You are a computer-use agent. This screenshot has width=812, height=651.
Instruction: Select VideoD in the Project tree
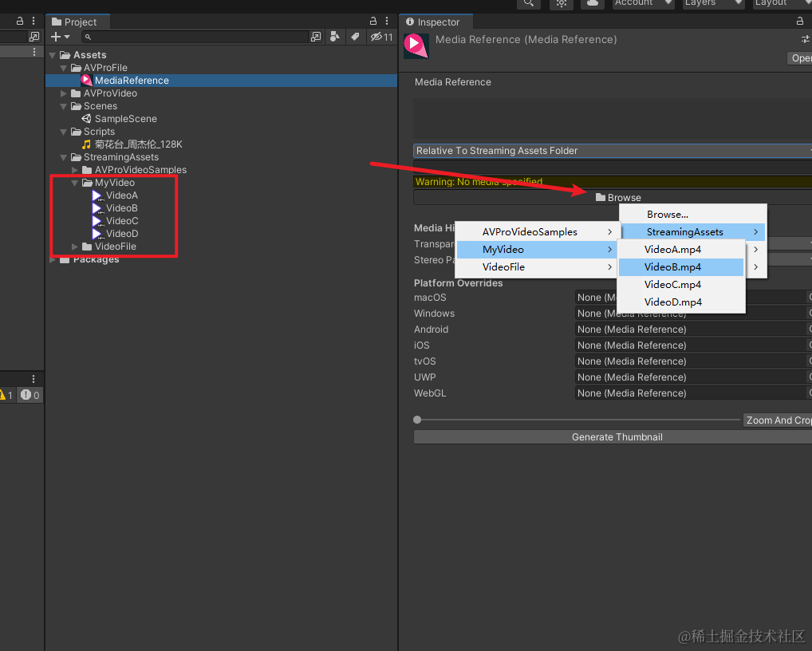point(122,234)
